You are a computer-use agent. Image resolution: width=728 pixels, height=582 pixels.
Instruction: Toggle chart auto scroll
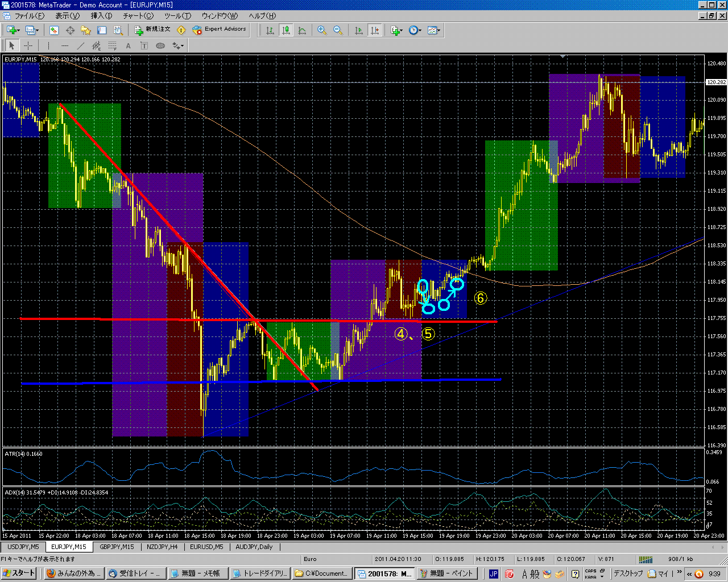click(x=359, y=30)
